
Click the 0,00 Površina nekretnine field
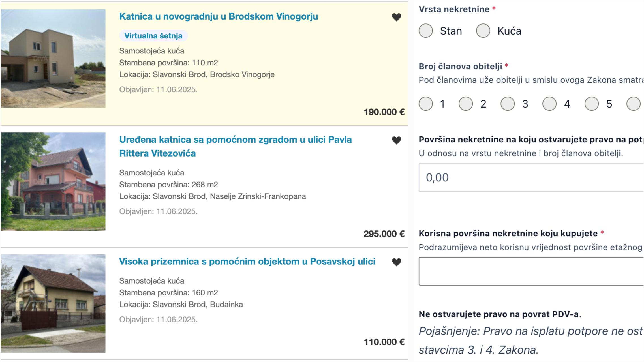tap(531, 177)
